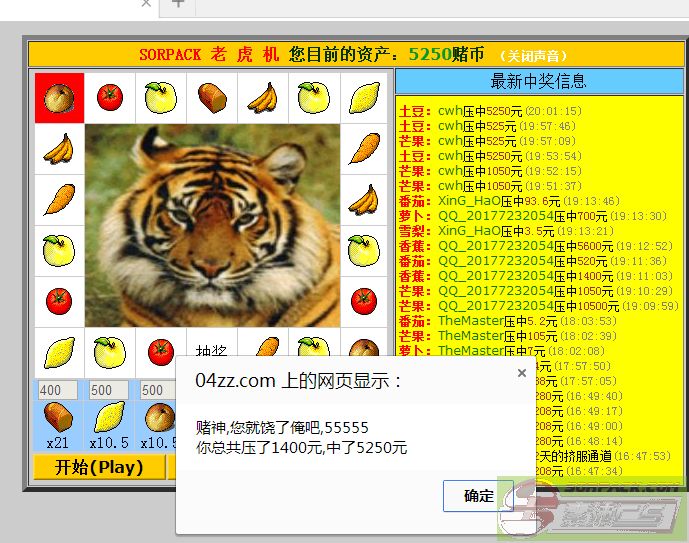The width and height of the screenshot is (689, 543).
Task: Click the banana in the left column
Action: (x=59, y=149)
